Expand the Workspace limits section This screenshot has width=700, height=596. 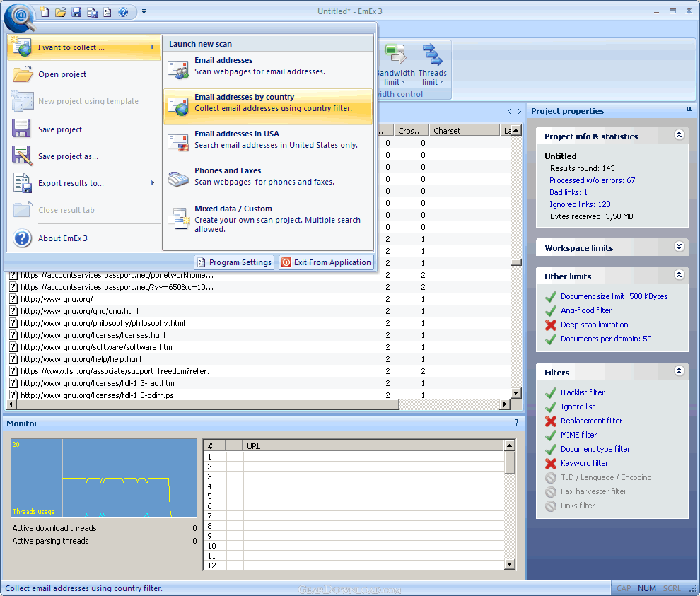pyautogui.click(x=679, y=247)
